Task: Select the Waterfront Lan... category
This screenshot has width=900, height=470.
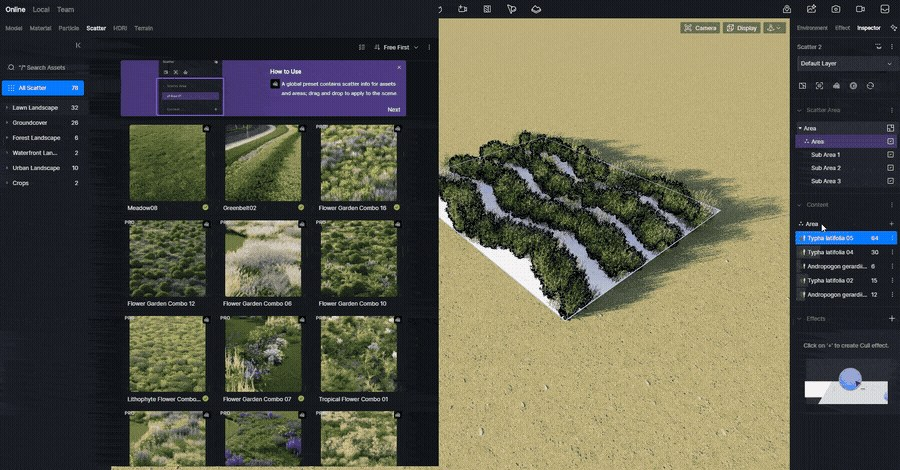Action: point(42,153)
